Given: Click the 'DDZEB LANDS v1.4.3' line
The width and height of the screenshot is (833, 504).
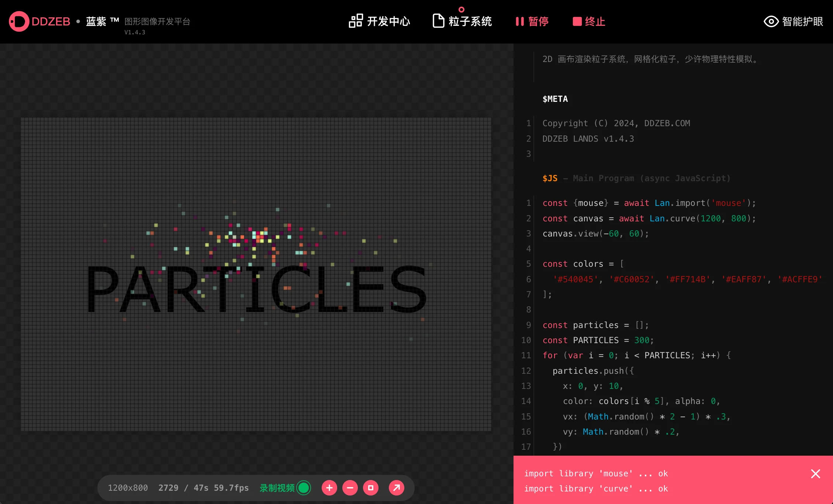Looking at the screenshot, I should coord(588,139).
